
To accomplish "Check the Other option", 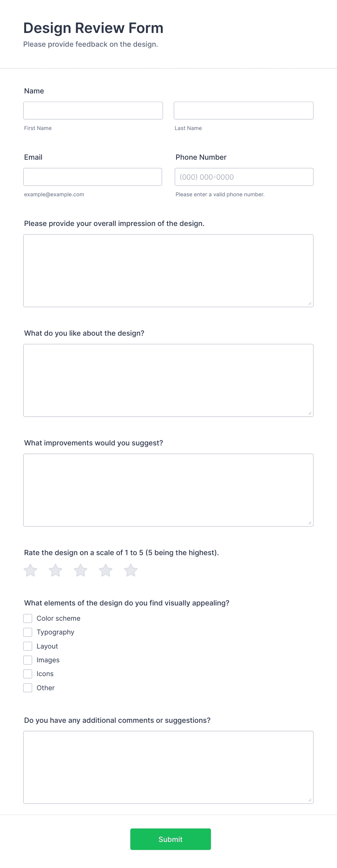I will (x=28, y=688).
